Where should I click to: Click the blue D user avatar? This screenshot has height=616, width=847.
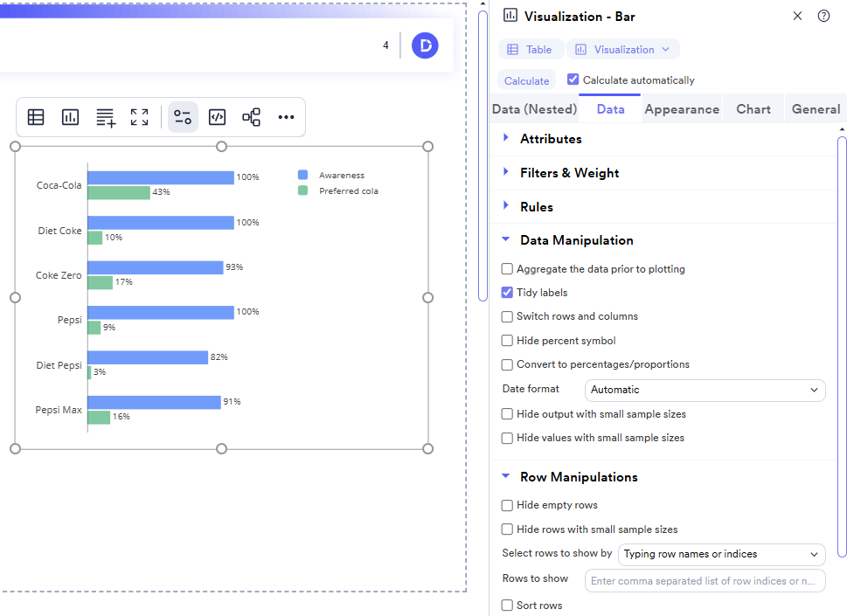point(425,45)
